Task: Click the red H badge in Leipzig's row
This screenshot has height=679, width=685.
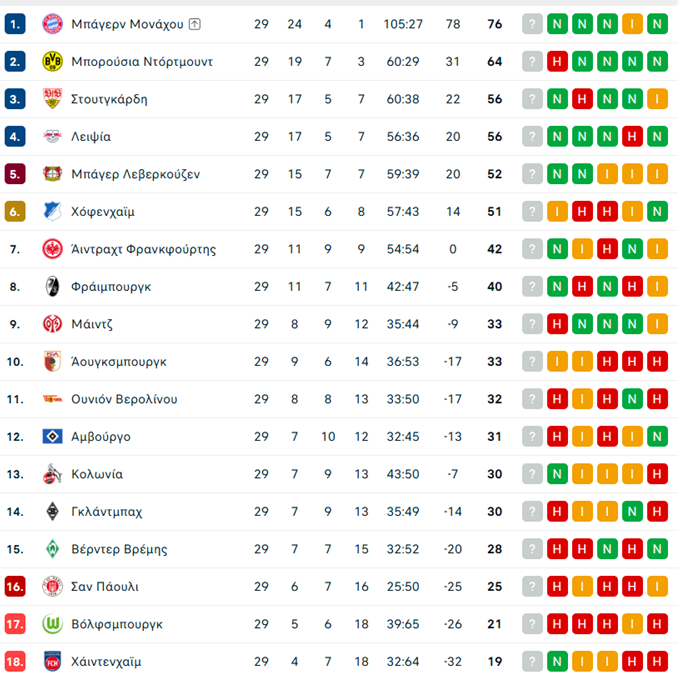Action: point(632,137)
